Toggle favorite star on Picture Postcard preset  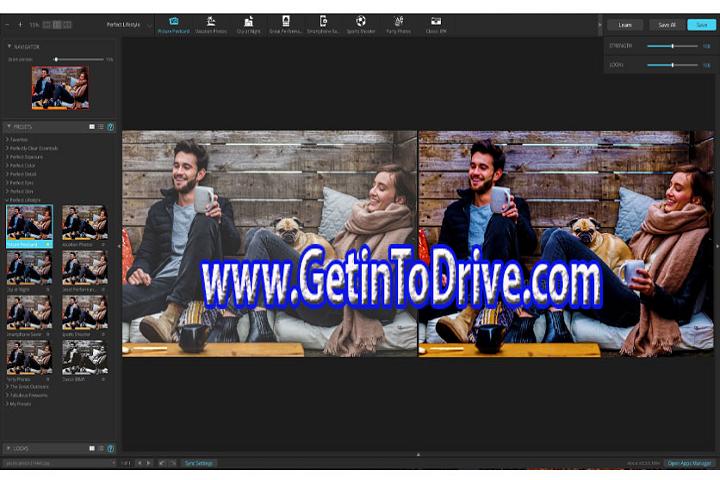coord(48,244)
